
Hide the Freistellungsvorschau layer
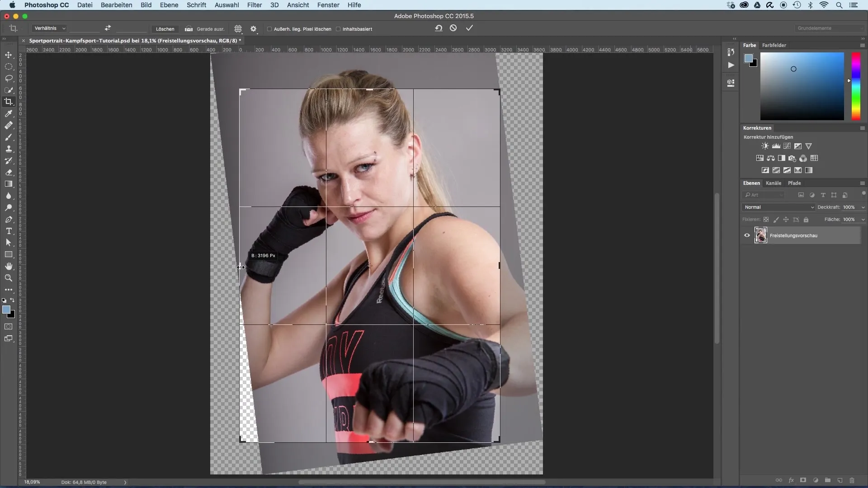pyautogui.click(x=747, y=235)
